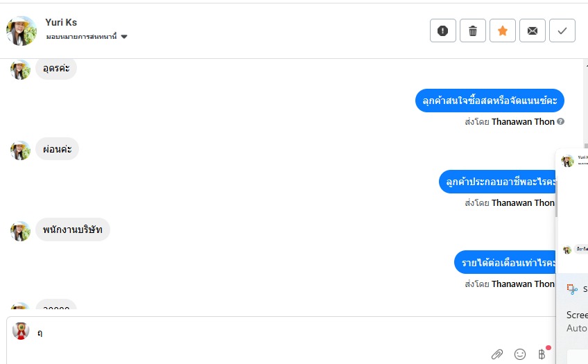Click the baht payment icon

click(542, 354)
